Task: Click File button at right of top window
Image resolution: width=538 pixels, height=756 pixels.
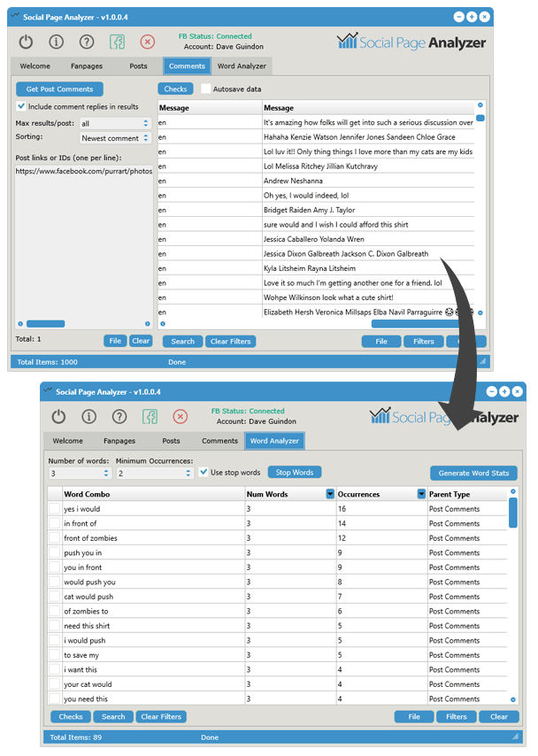Action: coord(381,342)
